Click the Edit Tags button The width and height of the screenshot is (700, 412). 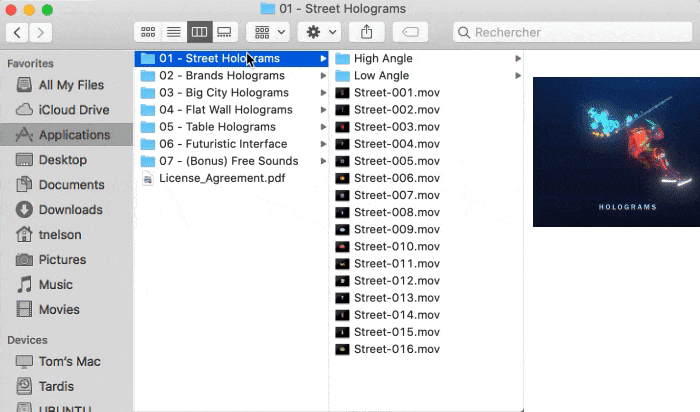coord(410,32)
